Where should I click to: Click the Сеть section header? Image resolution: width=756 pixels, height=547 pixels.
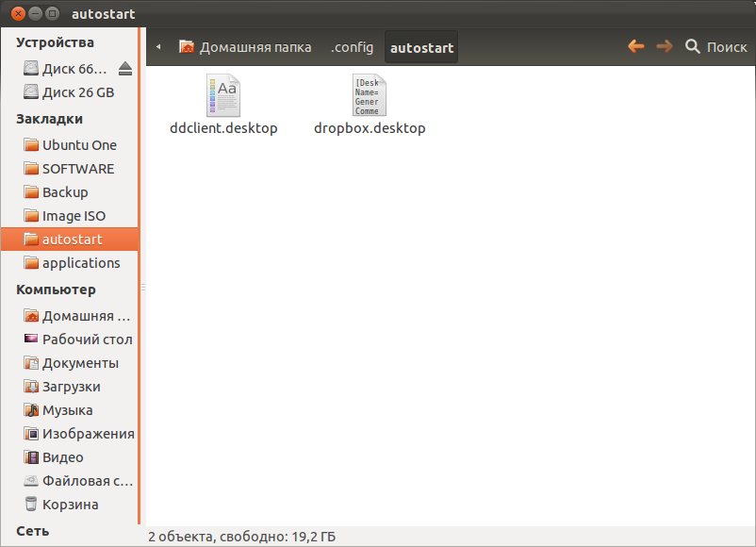pyautogui.click(x=33, y=531)
